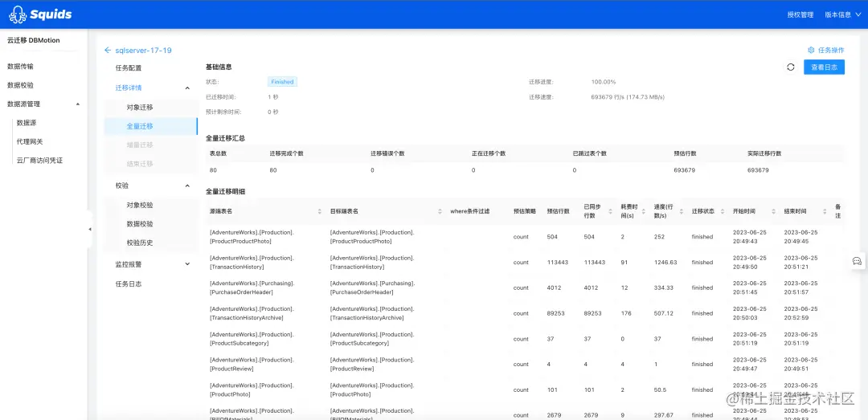This screenshot has height=420, width=868.
Task: Sort by 速度(行数/s) column
Action: tap(681, 211)
